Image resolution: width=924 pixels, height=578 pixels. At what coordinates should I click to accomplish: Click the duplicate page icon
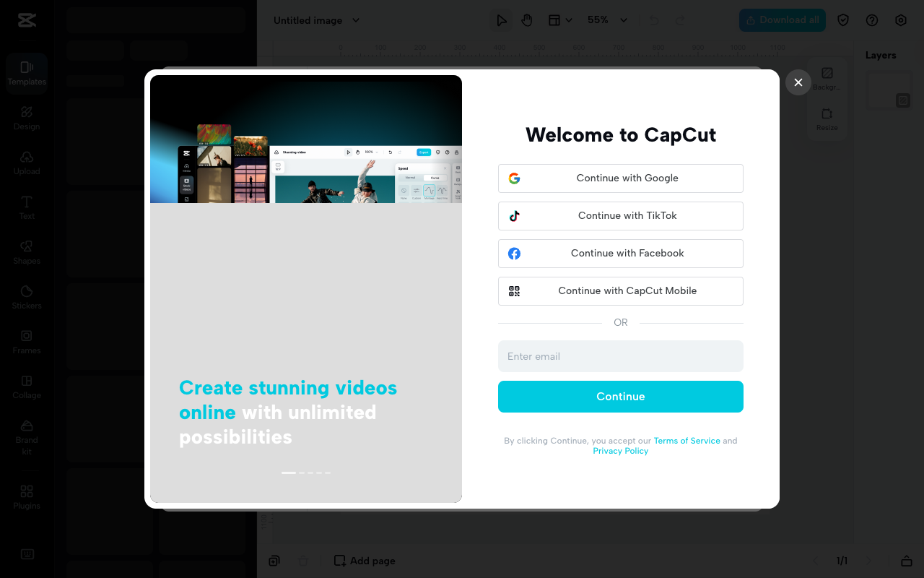pyautogui.click(x=274, y=561)
